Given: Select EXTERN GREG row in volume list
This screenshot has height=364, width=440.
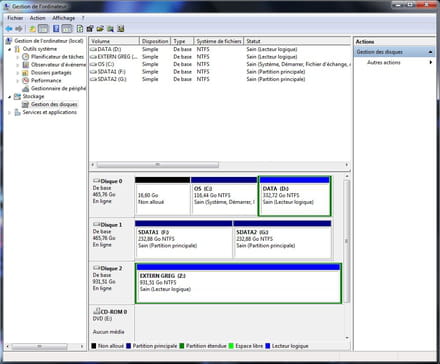Looking at the screenshot, I should point(220,57).
